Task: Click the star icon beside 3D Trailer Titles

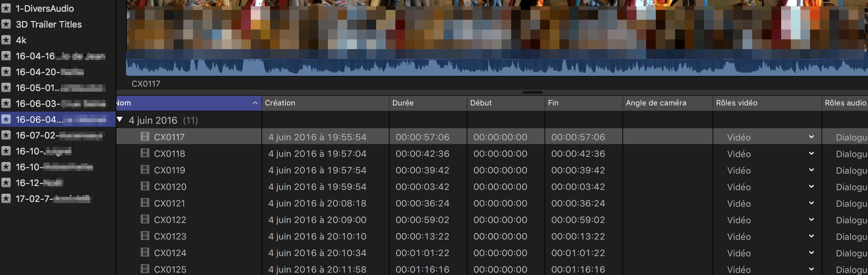Action: [x=6, y=24]
